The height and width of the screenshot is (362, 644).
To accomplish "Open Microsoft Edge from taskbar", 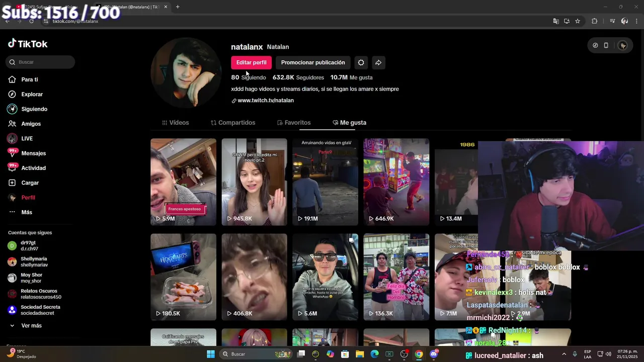I will (374, 354).
